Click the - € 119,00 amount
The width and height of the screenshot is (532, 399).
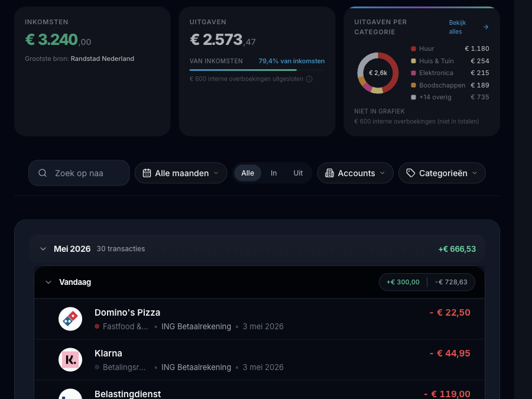coord(447,394)
